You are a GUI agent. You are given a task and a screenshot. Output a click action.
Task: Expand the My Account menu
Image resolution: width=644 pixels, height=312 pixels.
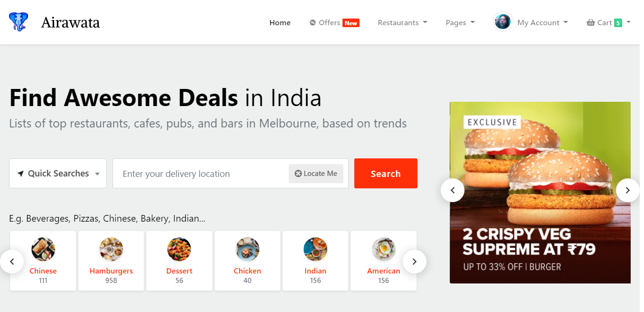(542, 22)
